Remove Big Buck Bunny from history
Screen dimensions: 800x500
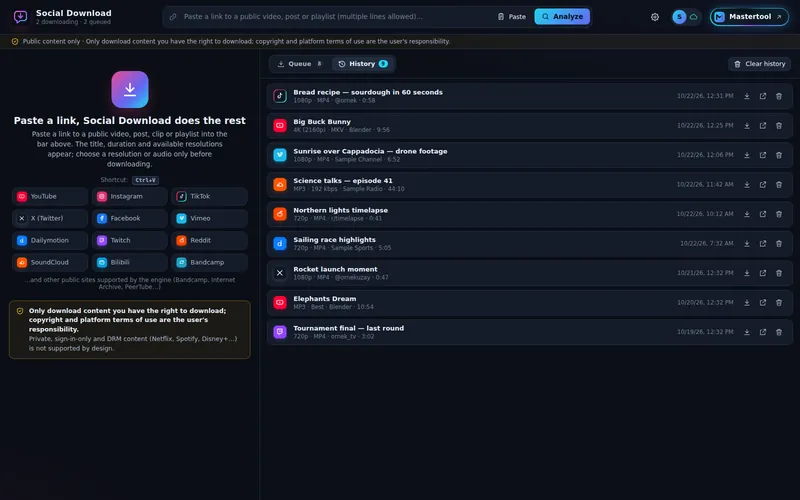[779, 126]
